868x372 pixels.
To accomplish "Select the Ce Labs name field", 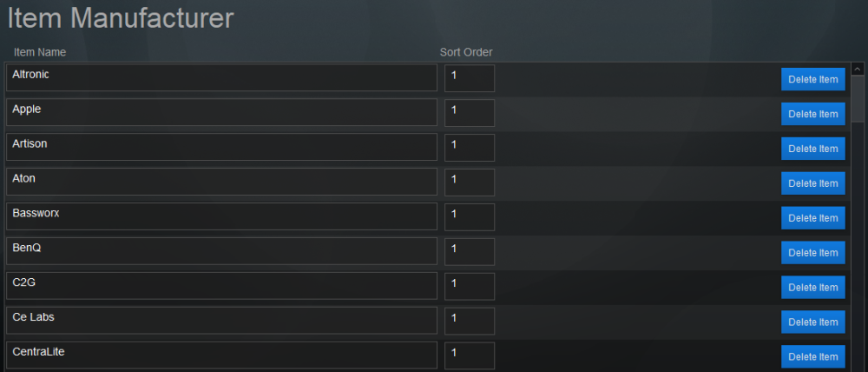I will 221,321.
